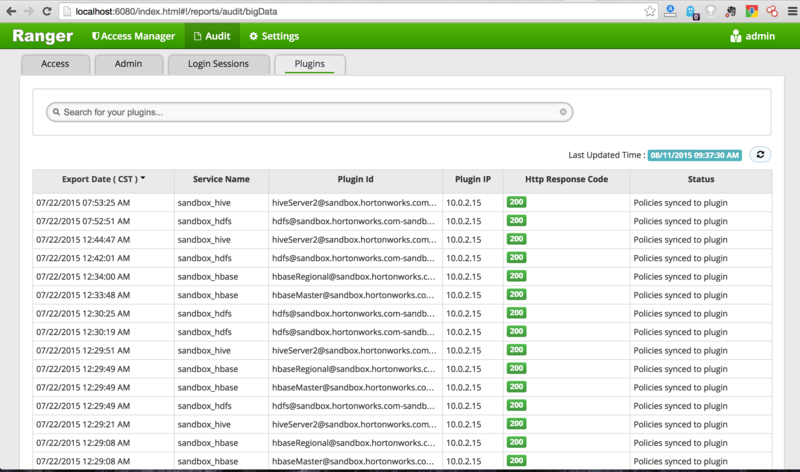Open the Audit section in the navbar
800x472 pixels.
point(210,36)
